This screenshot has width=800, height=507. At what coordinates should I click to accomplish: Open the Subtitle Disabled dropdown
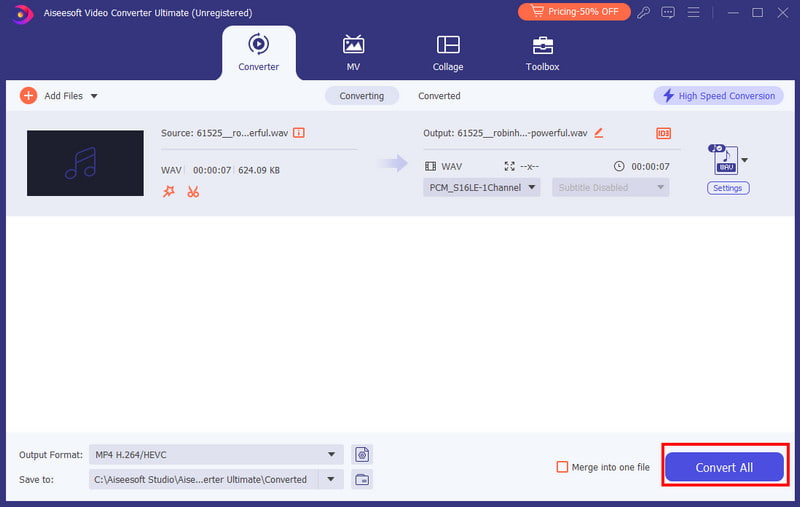(611, 188)
